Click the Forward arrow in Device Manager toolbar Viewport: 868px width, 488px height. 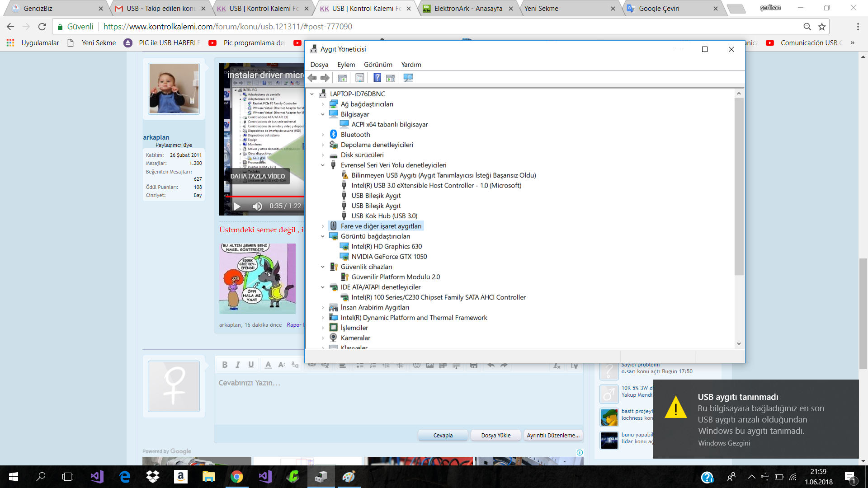click(325, 78)
